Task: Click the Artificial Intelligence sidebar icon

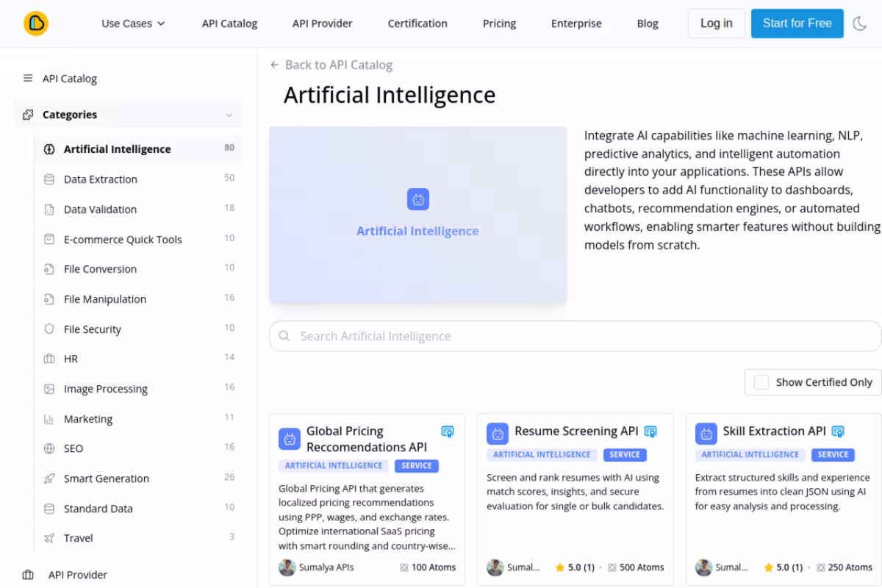Action: [x=49, y=149]
